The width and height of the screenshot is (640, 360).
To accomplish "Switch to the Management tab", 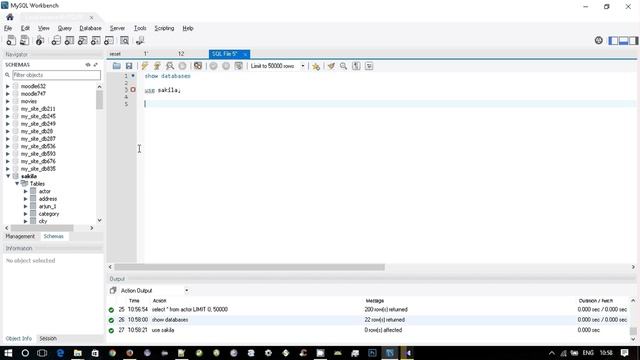I will 20,236.
